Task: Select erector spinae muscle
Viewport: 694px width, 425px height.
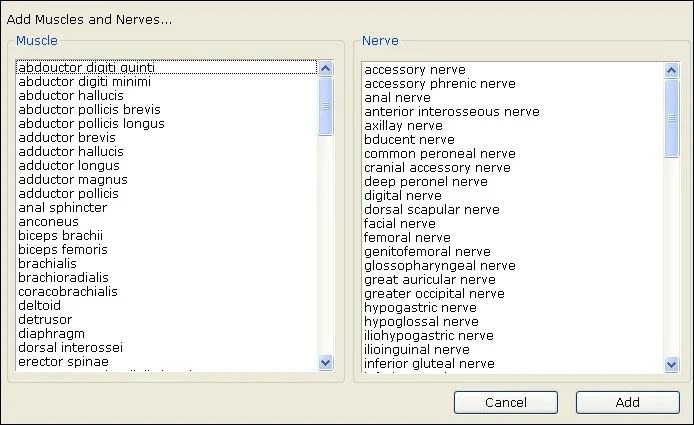Action: pyautogui.click(x=64, y=362)
